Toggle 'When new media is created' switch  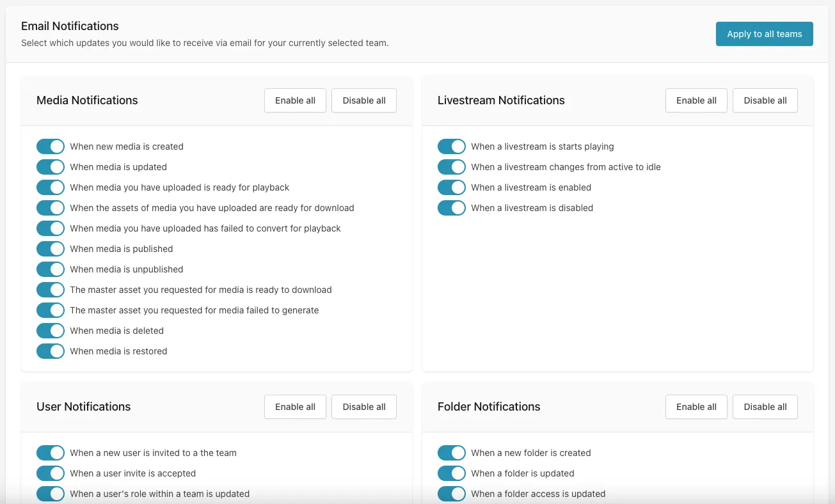(x=51, y=146)
